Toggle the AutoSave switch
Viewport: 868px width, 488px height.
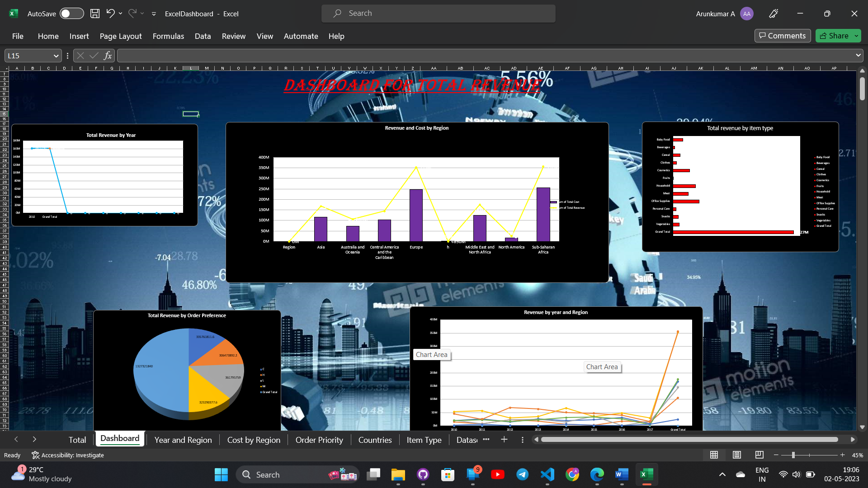pos(72,14)
